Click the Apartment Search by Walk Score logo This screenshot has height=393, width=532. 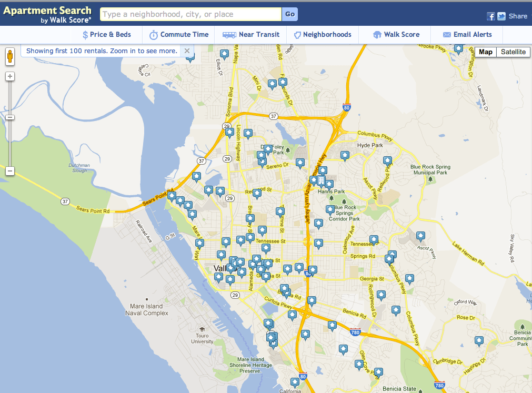tap(47, 15)
